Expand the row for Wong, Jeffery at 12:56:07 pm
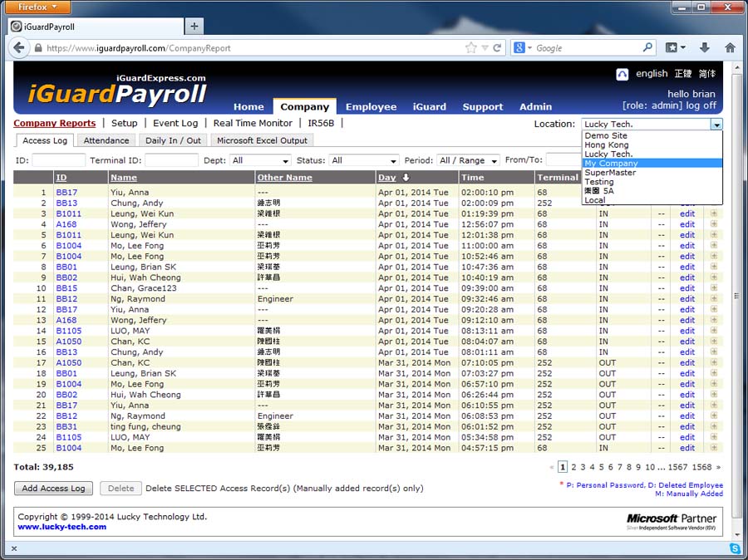Screen dimensions: 748x560 [x=714, y=224]
